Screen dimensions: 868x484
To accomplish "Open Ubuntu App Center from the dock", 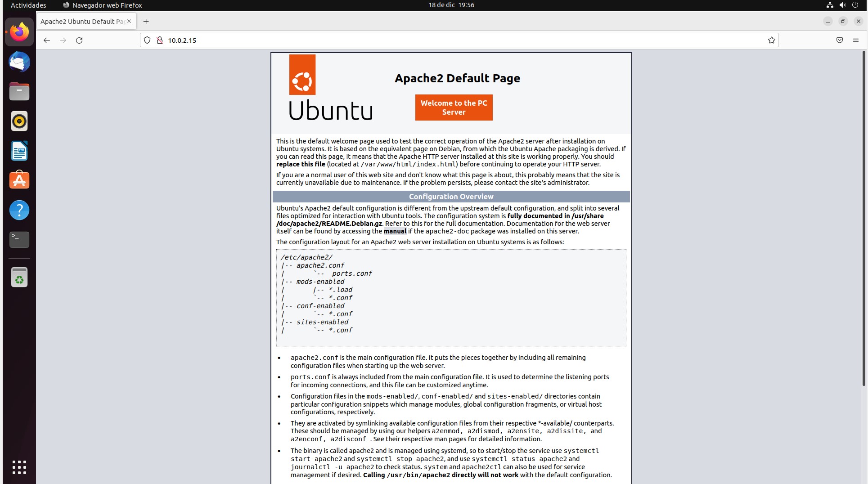I will point(19,180).
